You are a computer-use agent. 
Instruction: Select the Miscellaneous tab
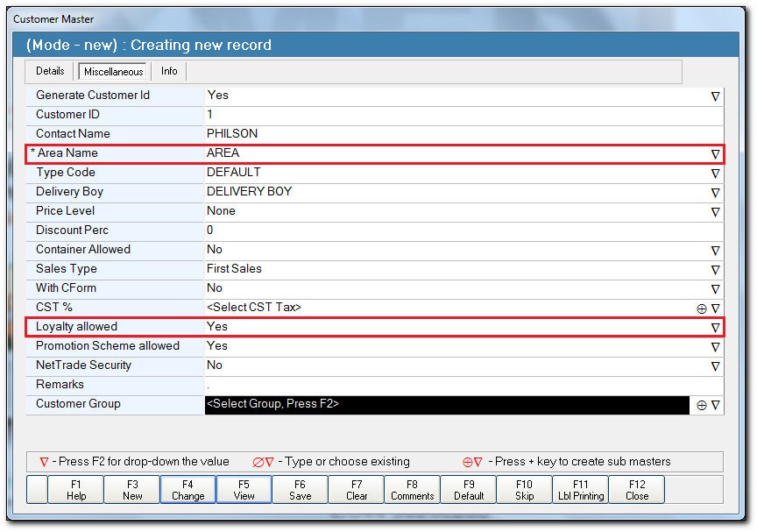[113, 72]
